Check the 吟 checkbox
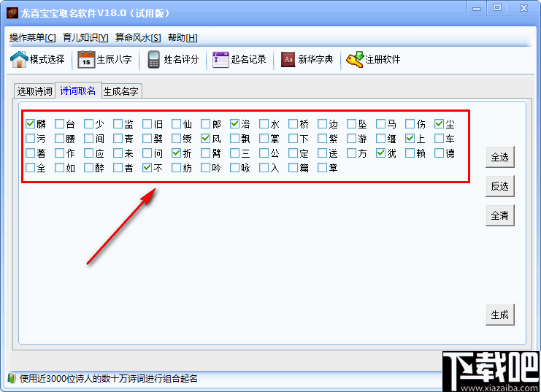The width and height of the screenshot is (541, 392). [206, 168]
